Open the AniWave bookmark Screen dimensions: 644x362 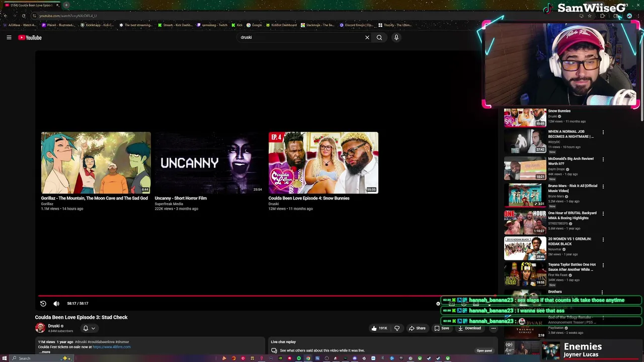coord(20,25)
